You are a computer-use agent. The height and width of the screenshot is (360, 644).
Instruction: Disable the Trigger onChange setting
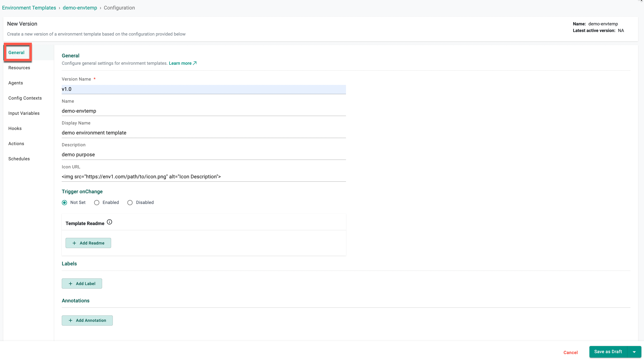[x=130, y=202]
